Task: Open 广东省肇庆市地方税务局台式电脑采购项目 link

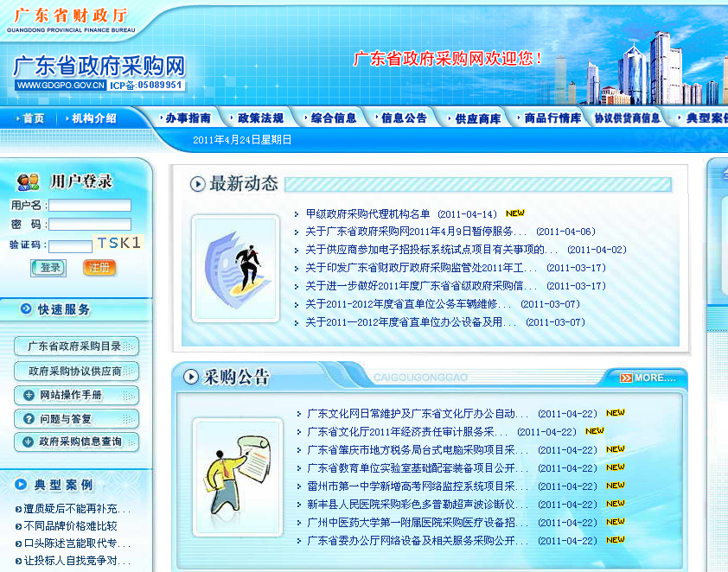Action: [418, 450]
